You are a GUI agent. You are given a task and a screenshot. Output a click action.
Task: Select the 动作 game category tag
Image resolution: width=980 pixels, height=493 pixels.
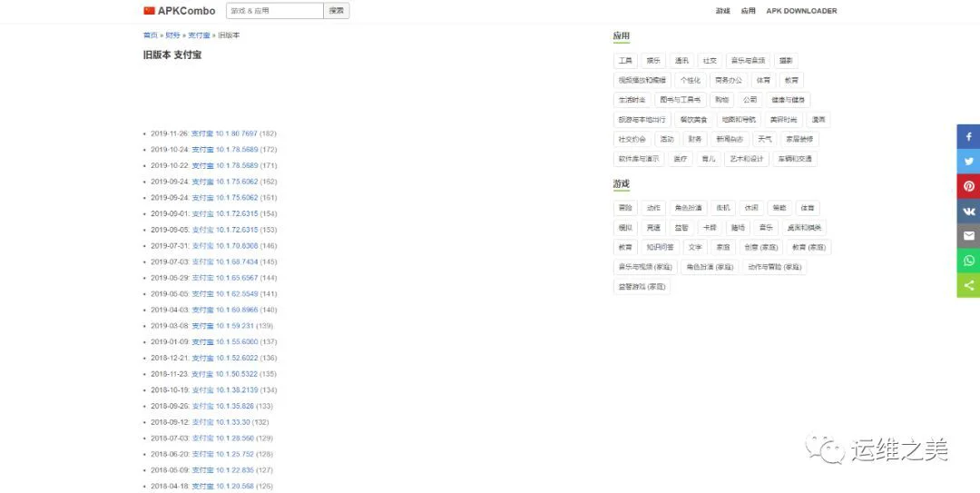(653, 208)
